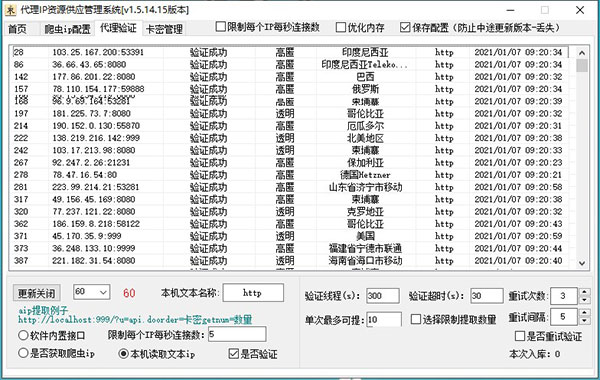Select row with IP 78.47.16.54:80
The width and height of the screenshot is (600, 380).
pos(290,175)
